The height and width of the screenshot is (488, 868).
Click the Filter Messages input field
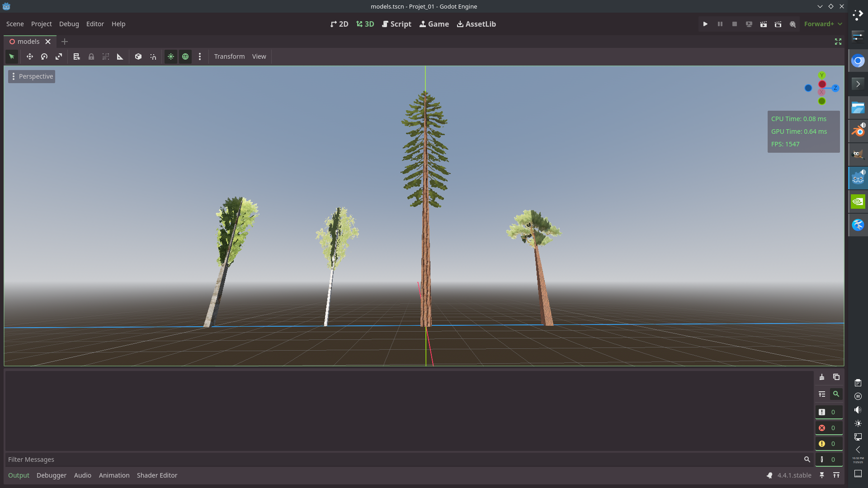tap(402, 460)
